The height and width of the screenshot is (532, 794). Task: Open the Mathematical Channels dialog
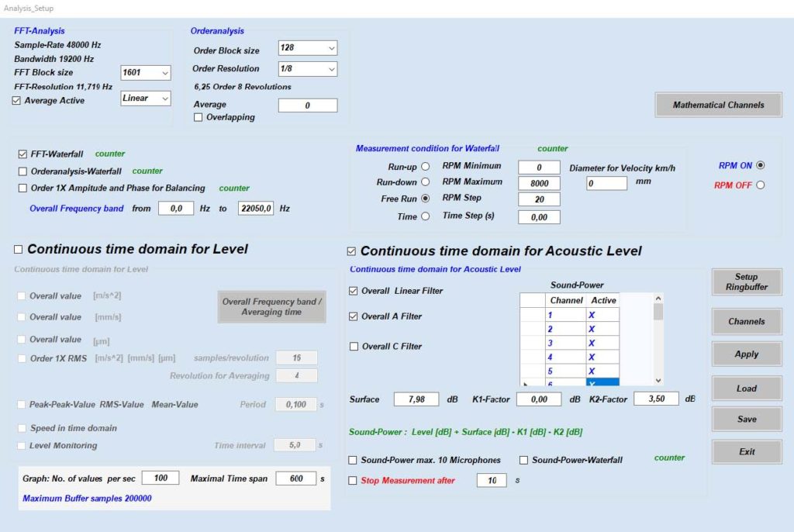718,105
